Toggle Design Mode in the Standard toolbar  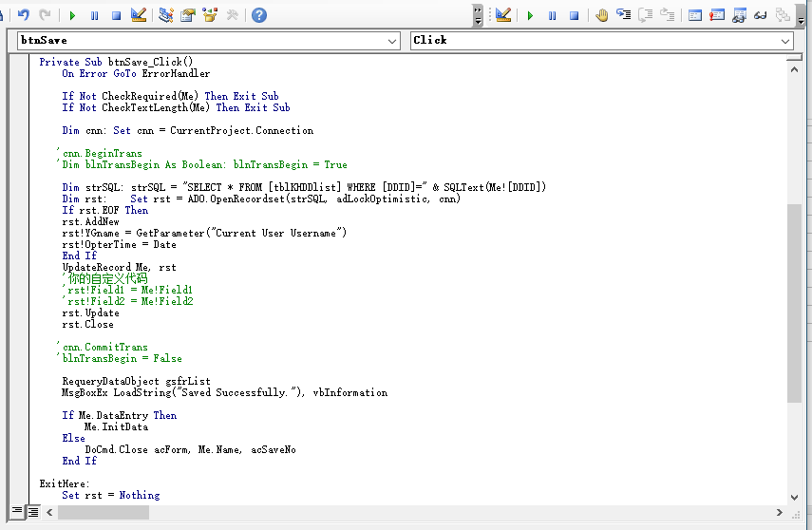click(139, 15)
